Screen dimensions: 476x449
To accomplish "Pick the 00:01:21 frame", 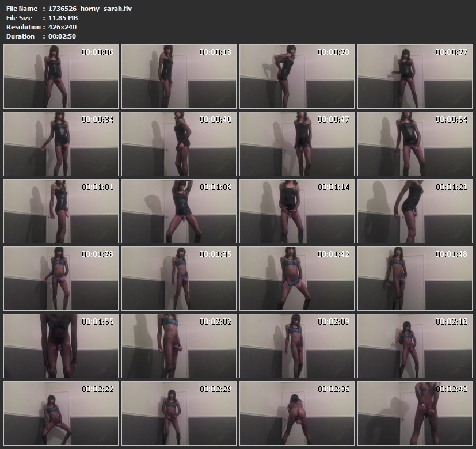I will [x=414, y=211].
